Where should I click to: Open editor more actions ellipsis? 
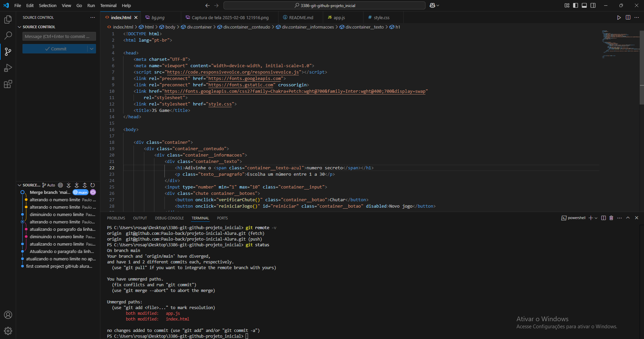[637, 17]
